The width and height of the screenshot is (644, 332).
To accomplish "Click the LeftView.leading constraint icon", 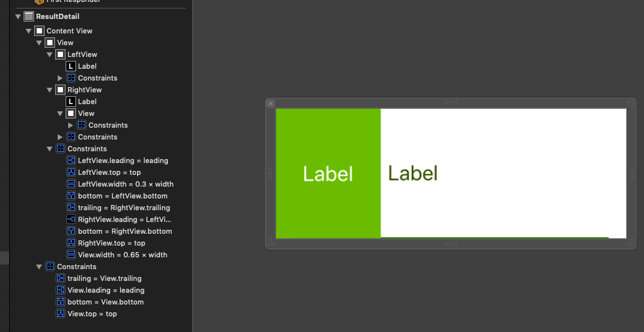I will 71,160.
